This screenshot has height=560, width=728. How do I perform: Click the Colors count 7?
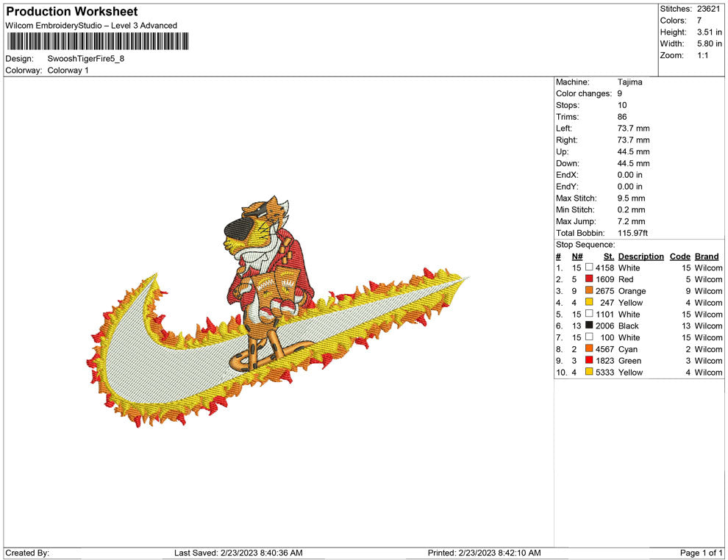coord(699,21)
